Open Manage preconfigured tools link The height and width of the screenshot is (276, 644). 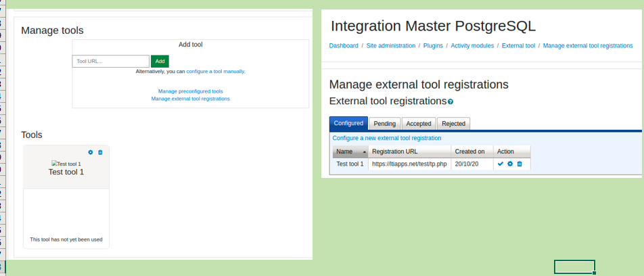point(191,91)
